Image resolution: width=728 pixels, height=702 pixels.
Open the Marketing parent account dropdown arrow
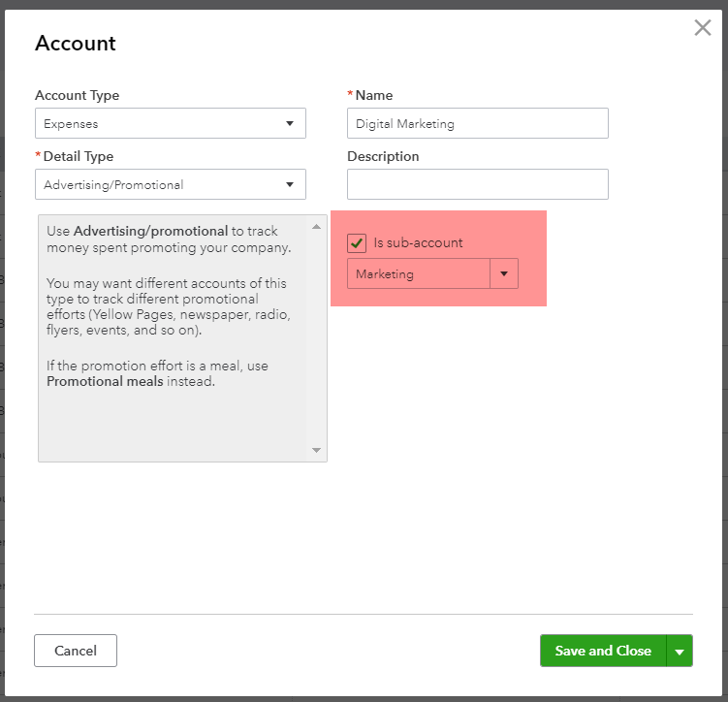(504, 274)
